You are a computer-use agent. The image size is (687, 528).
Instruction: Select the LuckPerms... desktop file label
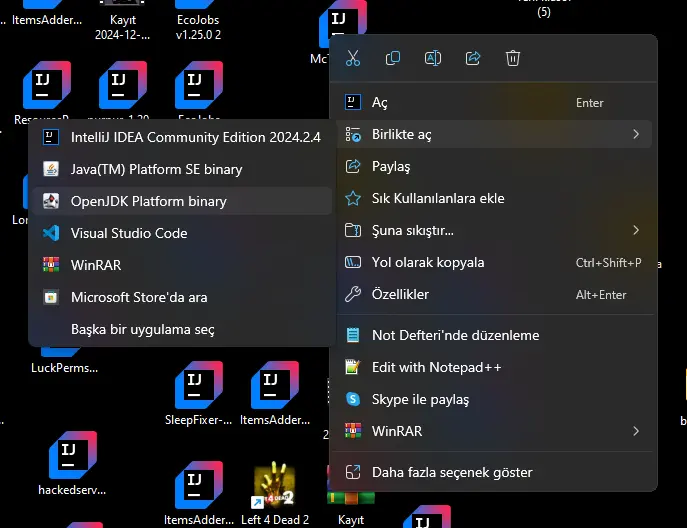click(64, 368)
